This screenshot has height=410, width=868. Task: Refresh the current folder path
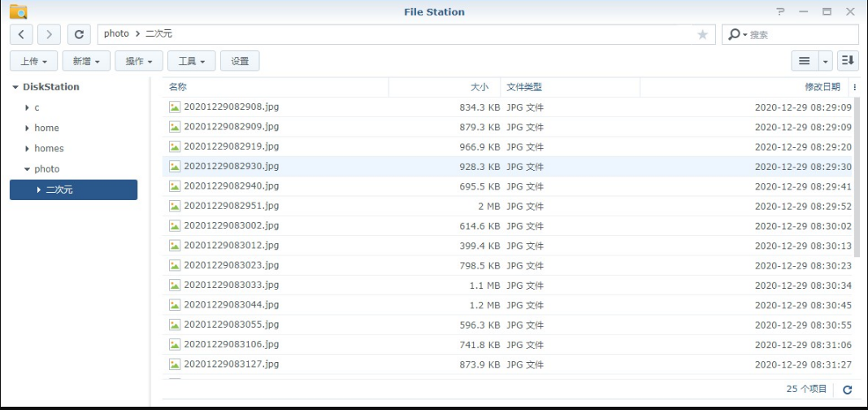tap(78, 34)
